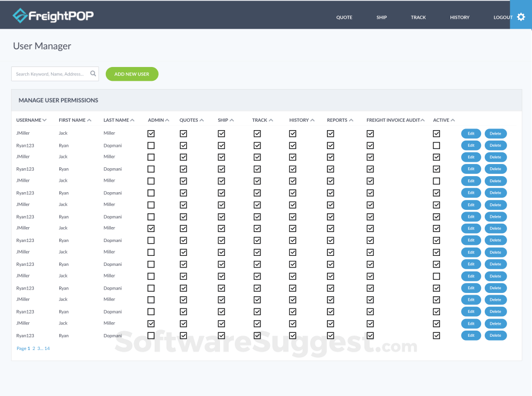Click the ADMIN column sort arrow
Screen dimensions: 532x396
(166, 120)
